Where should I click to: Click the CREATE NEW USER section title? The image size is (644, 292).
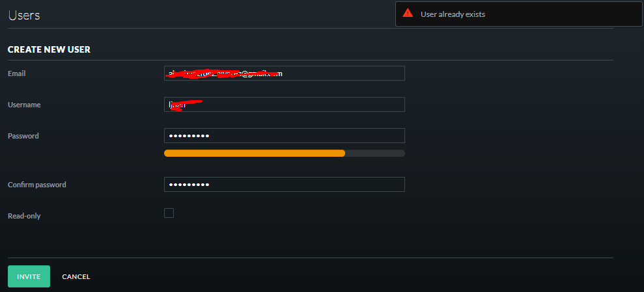tap(49, 49)
